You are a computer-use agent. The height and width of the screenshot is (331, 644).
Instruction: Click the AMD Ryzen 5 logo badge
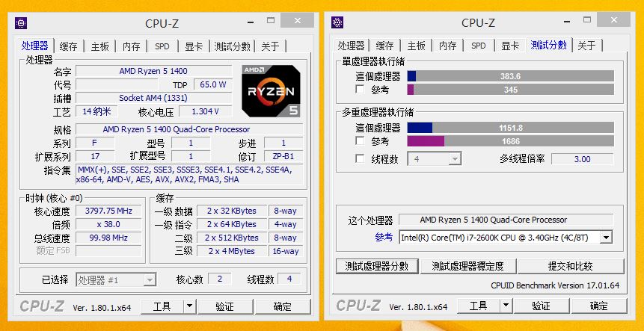(x=271, y=90)
